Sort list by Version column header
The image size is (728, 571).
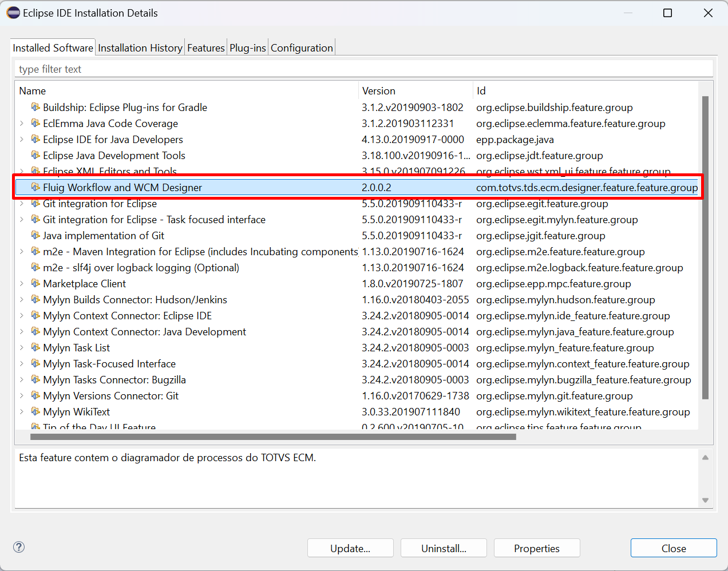click(x=416, y=90)
